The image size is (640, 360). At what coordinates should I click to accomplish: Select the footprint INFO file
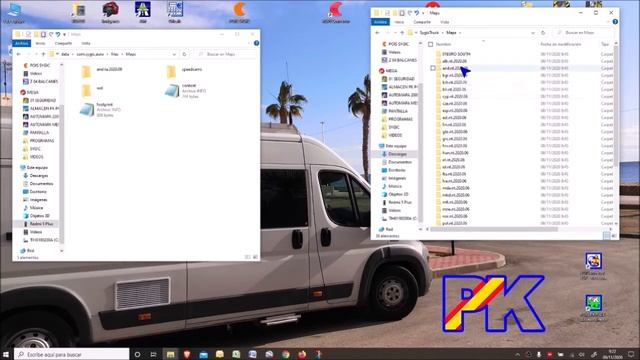tap(100, 110)
